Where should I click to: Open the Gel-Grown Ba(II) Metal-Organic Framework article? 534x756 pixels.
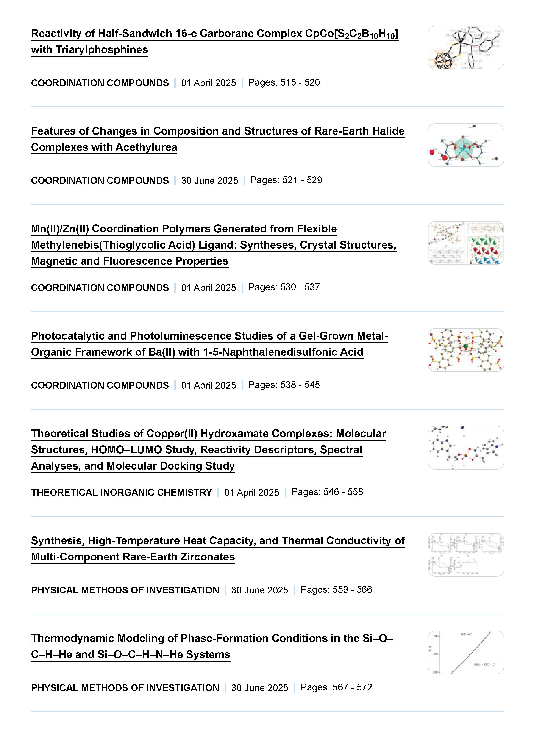pyautogui.click(x=209, y=336)
